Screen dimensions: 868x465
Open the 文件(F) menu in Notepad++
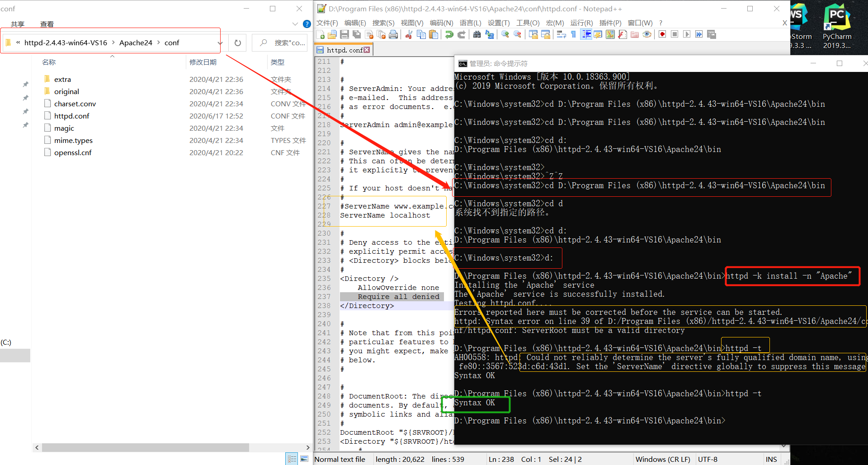coord(327,23)
